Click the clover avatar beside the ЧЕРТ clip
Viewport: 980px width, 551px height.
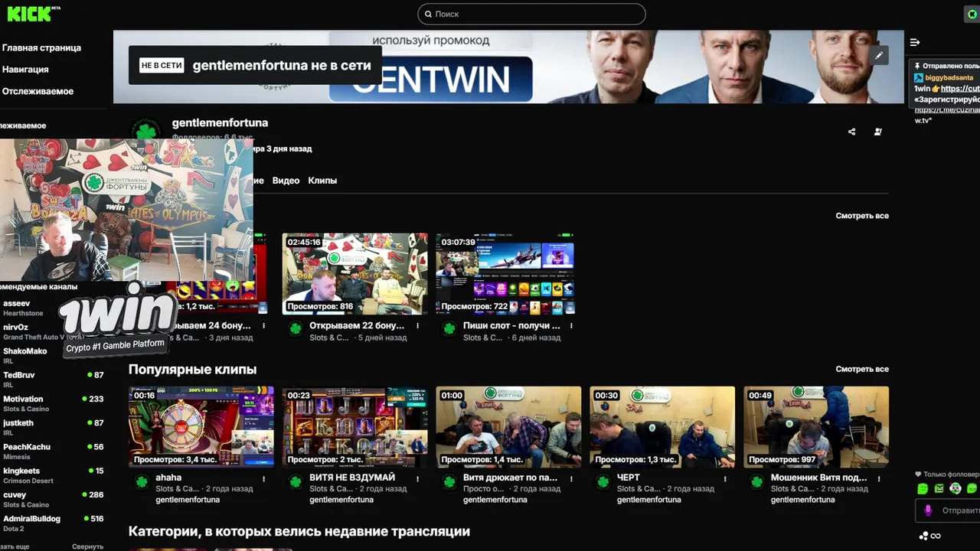coord(603,481)
